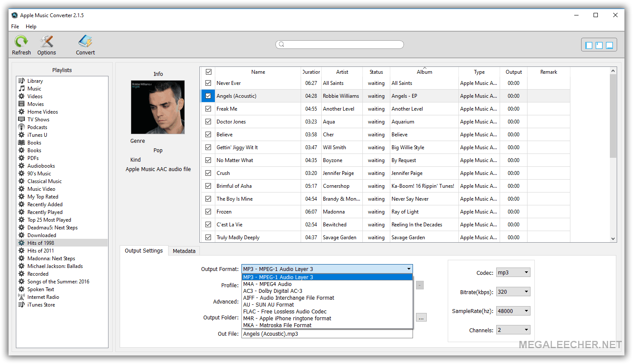Click the scrollbar down arrow

pyautogui.click(x=613, y=238)
